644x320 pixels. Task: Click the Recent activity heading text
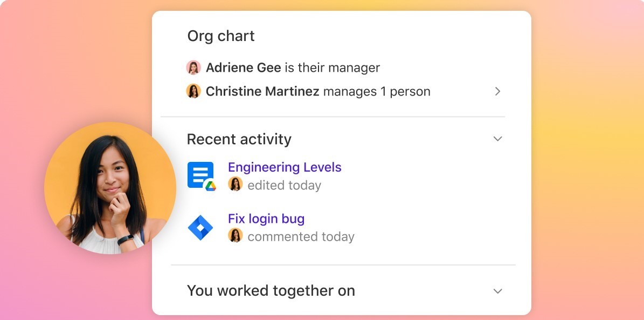pos(239,139)
